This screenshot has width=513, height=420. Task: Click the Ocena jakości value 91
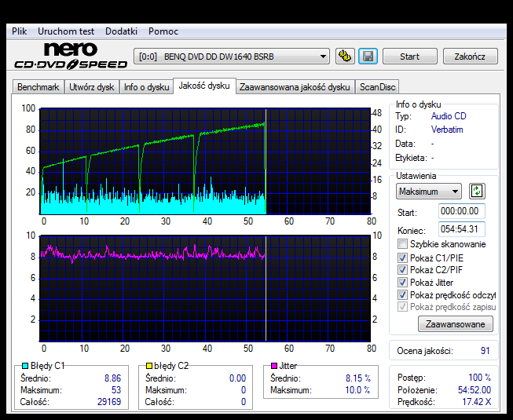pyautogui.click(x=486, y=351)
